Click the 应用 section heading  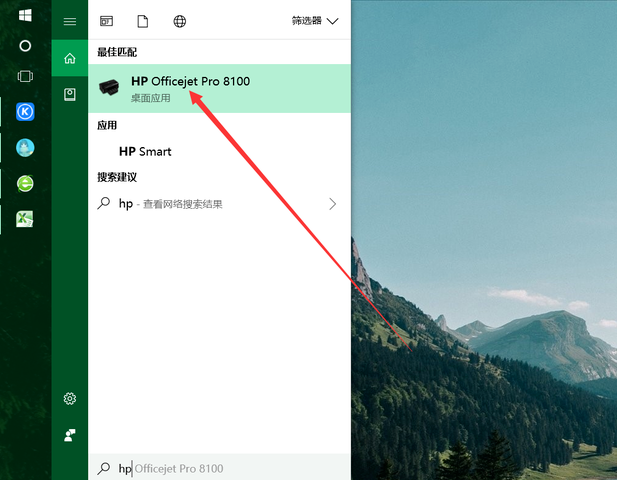click(x=107, y=125)
